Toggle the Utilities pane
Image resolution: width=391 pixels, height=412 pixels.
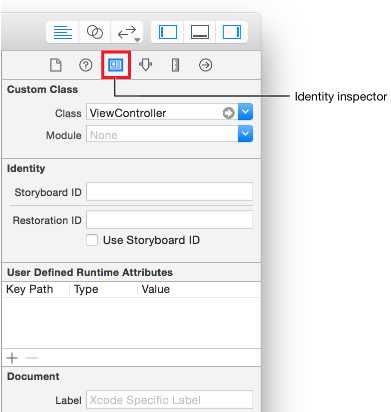click(232, 32)
